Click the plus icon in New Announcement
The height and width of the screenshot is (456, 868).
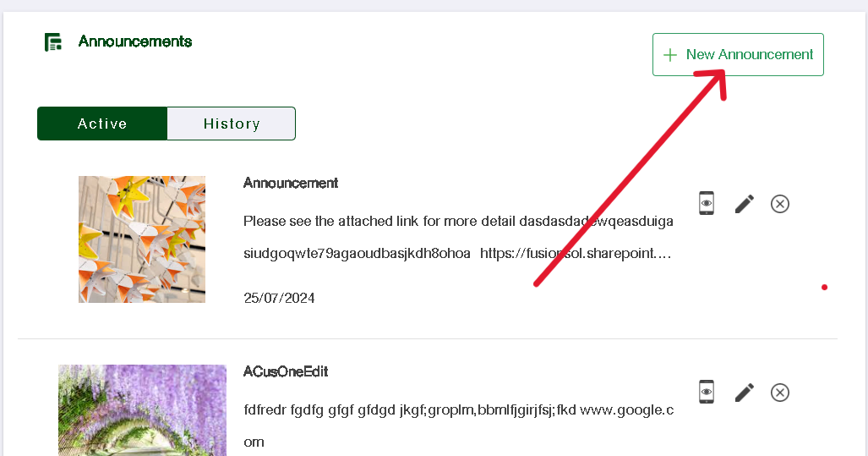coord(670,55)
